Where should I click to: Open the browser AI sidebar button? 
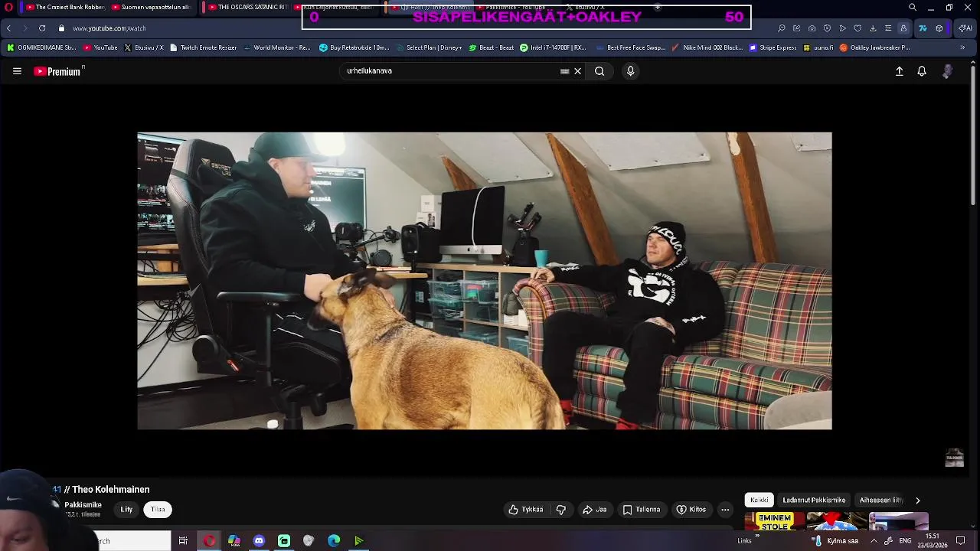965,28
